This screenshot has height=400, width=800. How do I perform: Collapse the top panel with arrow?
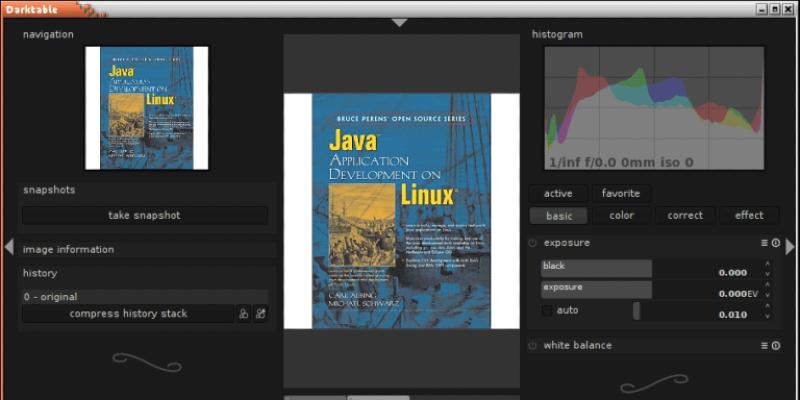tap(400, 22)
